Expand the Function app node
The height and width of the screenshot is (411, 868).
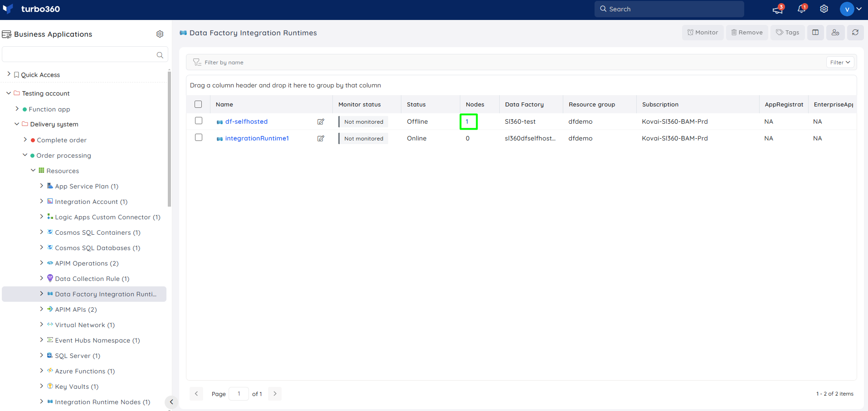click(x=17, y=109)
